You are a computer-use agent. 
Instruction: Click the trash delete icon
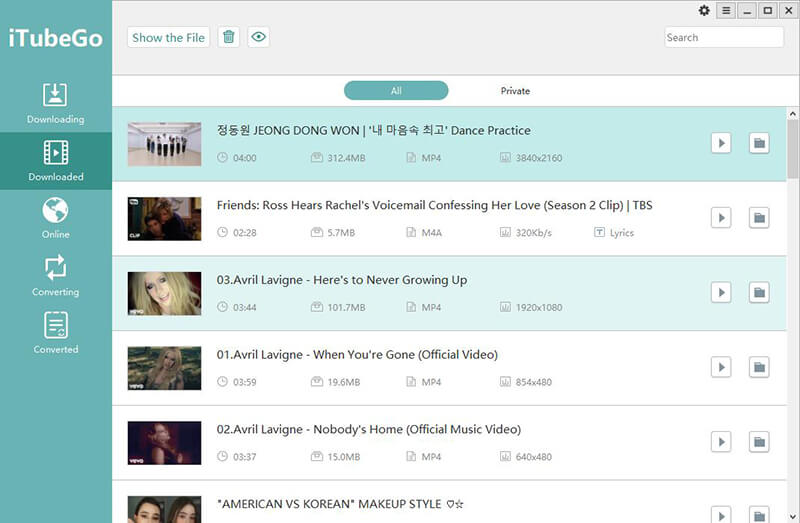click(229, 37)
